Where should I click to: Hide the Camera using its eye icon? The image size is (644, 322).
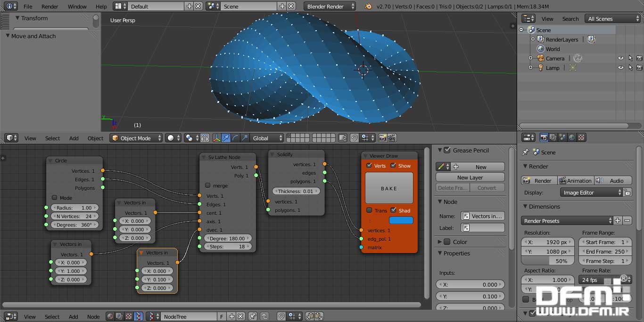621,58
